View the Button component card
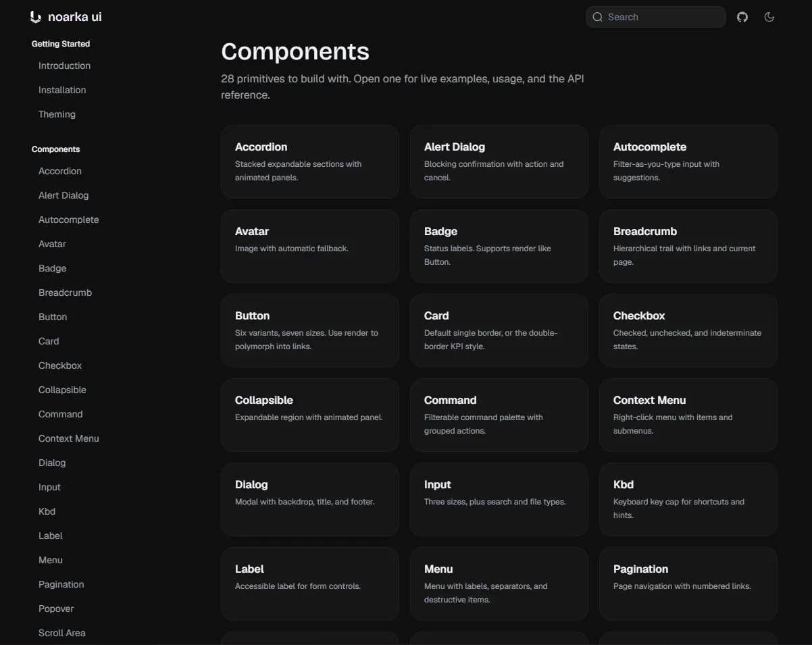Image resolution: width=812 pixels, height=645 pixels. (310, 330)
